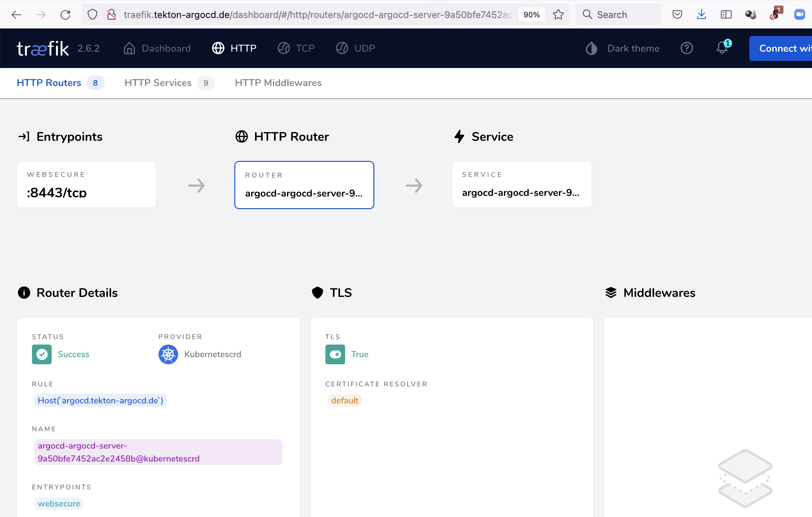Click the default certificate resolver badge
The width and height of the screenshot is (812, 517).
[344, 400]
